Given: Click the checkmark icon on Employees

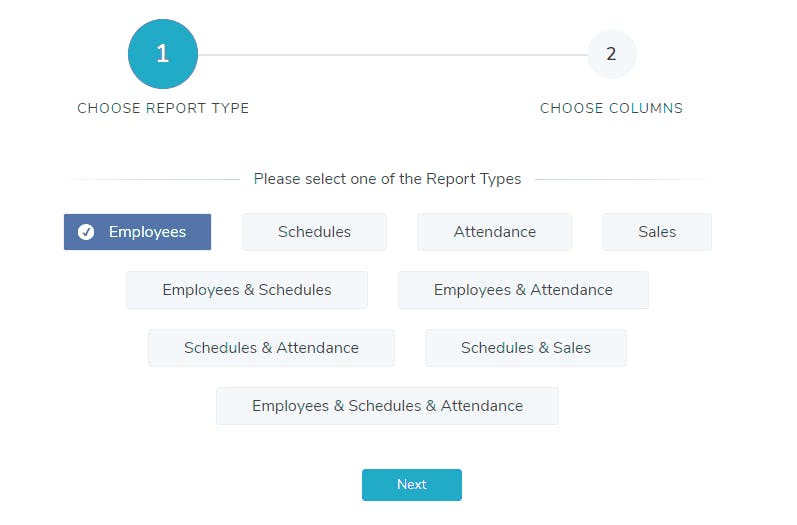Looking at the screenshot, I should (87, 232).
